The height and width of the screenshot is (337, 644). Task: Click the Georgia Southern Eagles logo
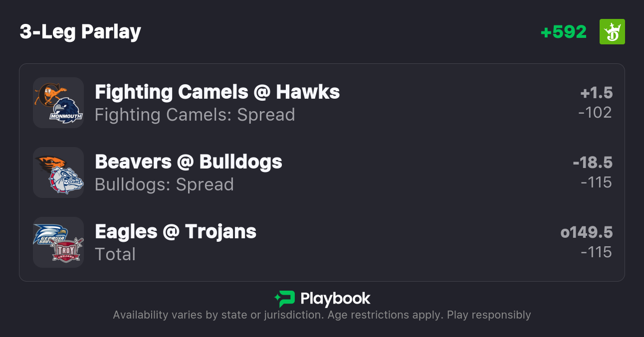pyautogui.click(x=49, y=233)
